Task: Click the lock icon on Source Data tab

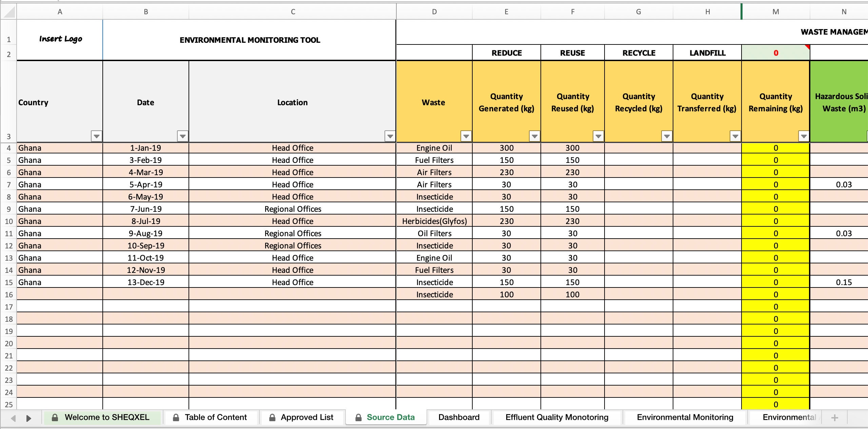Action: tap(358, 417)
